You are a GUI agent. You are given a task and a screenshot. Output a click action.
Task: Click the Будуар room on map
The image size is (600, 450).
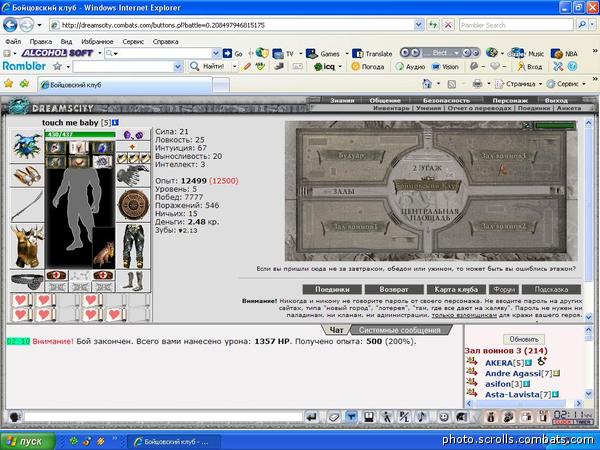pos(351,156)
